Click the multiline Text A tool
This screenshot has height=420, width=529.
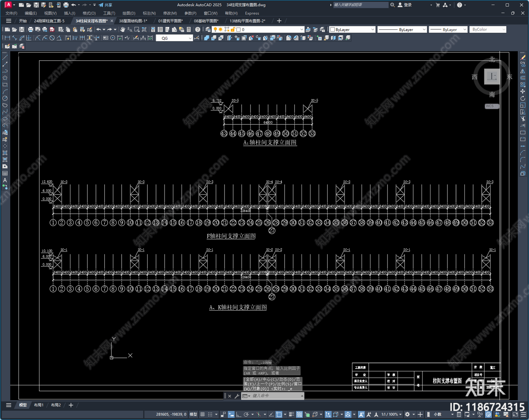click(5, 180)
